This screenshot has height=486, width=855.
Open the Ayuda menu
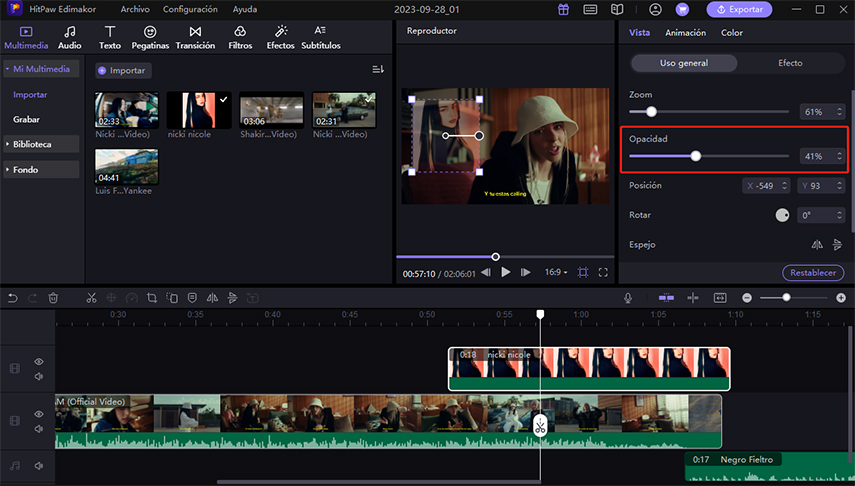pyautogui.click(x=244, y=9)
